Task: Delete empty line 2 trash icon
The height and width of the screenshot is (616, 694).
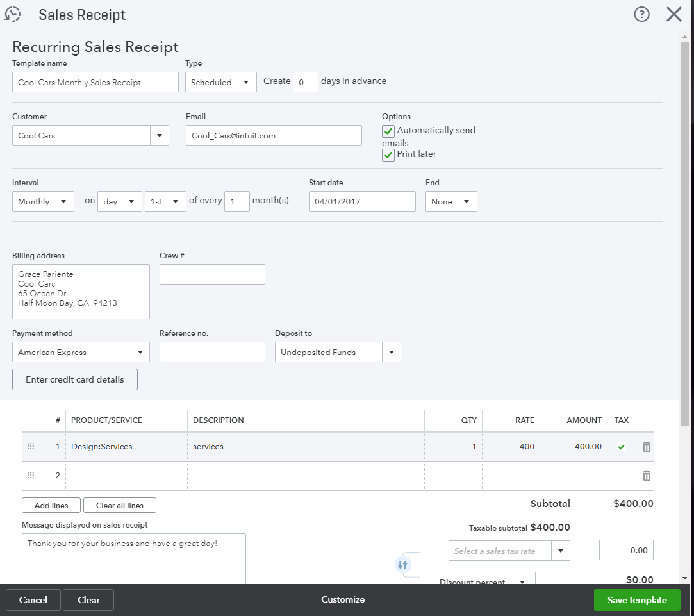Action: click(646, 476)
